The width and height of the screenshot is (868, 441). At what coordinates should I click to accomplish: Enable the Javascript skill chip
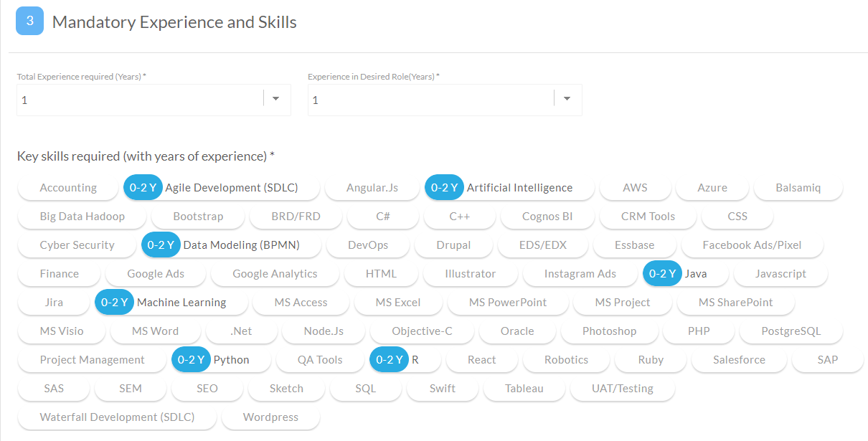tap(780, 274)
